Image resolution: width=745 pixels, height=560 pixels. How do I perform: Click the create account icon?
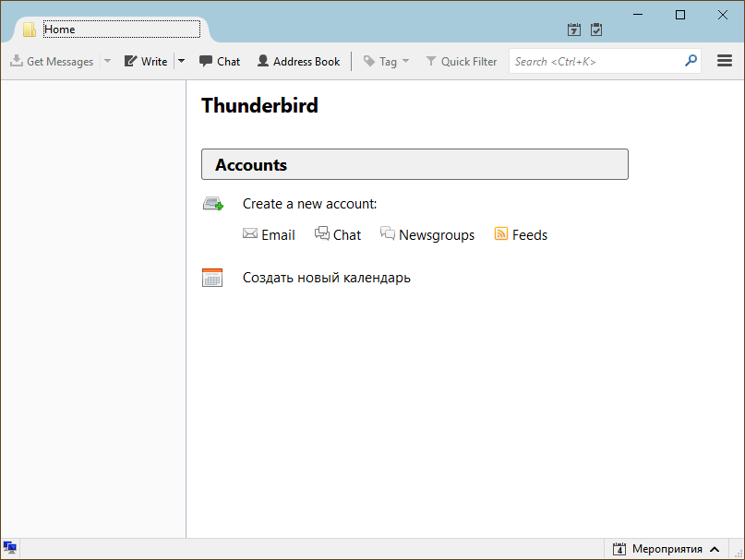click(x=213, y=203)
